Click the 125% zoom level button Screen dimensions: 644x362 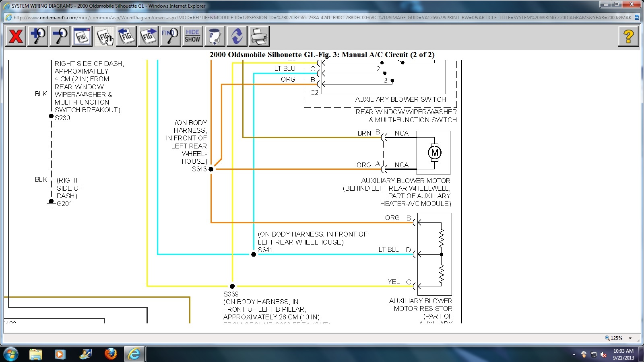614,338
